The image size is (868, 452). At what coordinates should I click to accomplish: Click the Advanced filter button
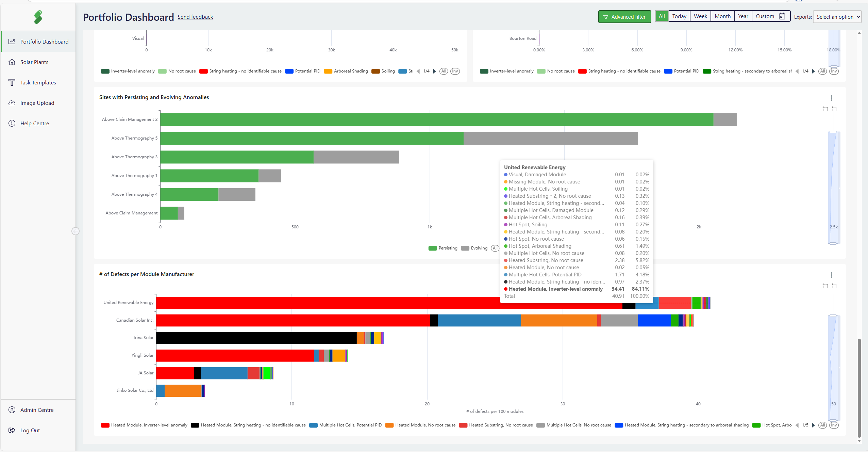pyautogui.click(x=624, y=17)
